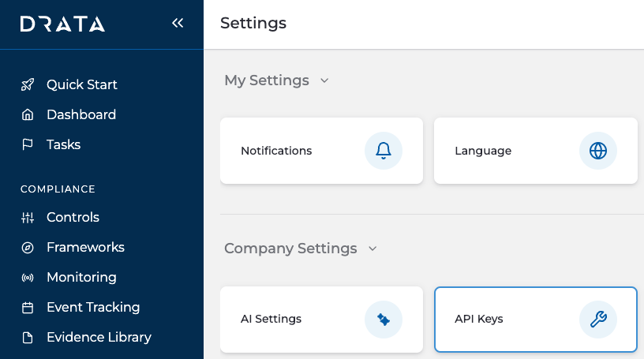
Task: Click the Controls sliders icon
Action: (28, 217)
